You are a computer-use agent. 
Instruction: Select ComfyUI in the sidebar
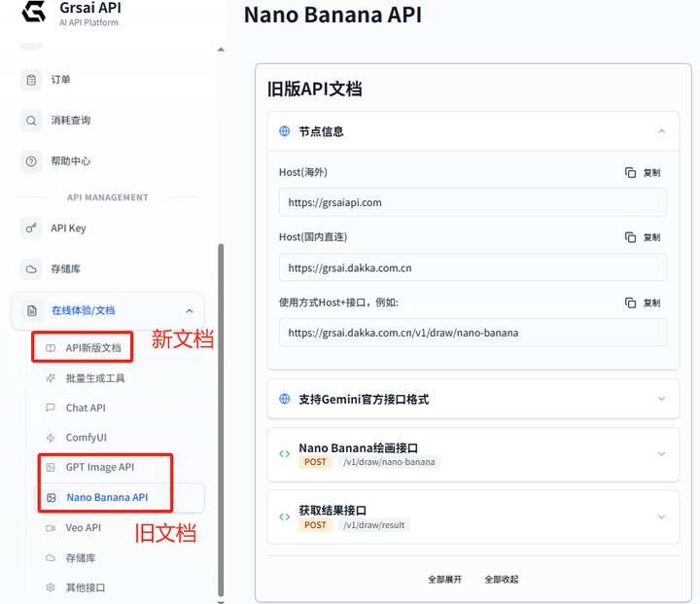click(87, 438)
